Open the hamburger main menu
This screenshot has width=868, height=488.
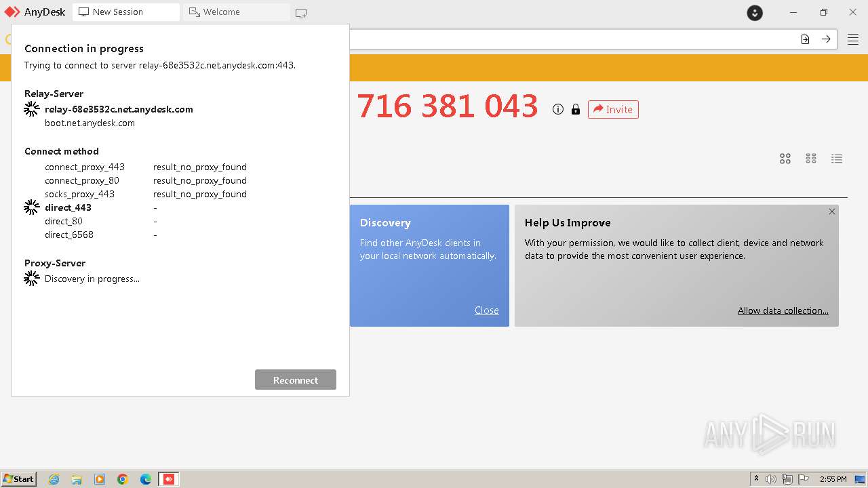coord(852,39)
